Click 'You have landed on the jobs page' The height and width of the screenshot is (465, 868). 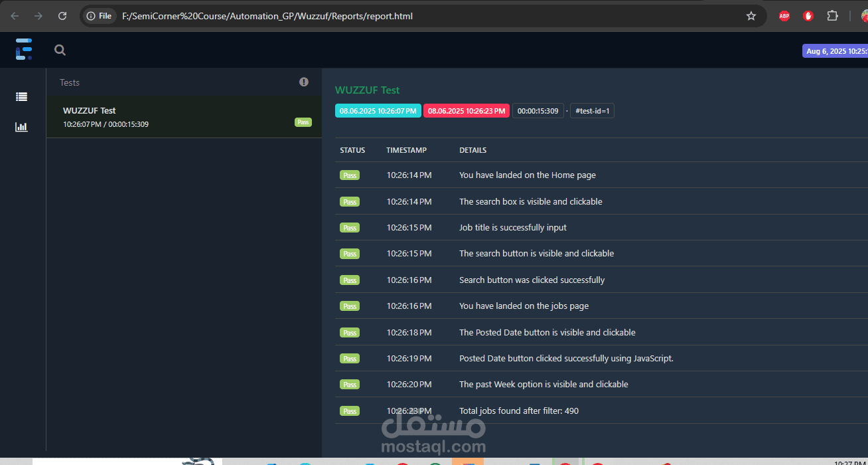(x=524, y=306)
